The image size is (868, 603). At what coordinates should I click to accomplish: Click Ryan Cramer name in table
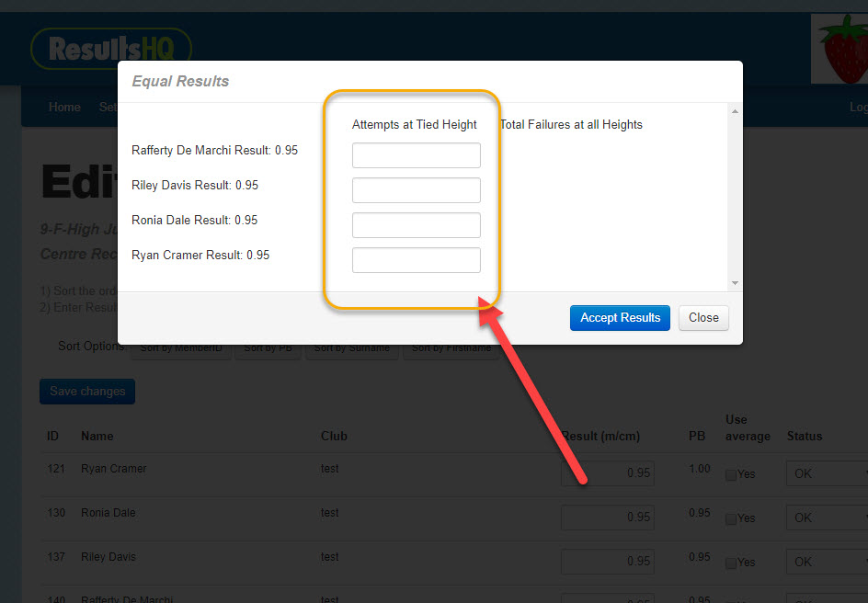pyautogui.click(x=114, y=469)
